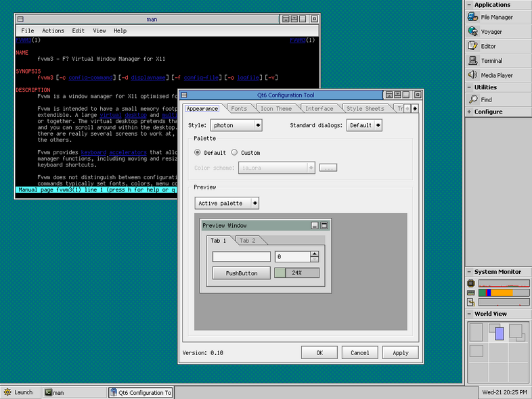Open the Standard dialogs dropdown

(364, 125)
